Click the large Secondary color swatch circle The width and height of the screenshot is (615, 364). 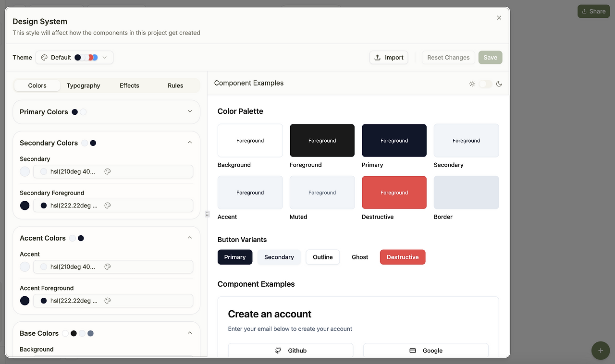[x=25, y=171]
